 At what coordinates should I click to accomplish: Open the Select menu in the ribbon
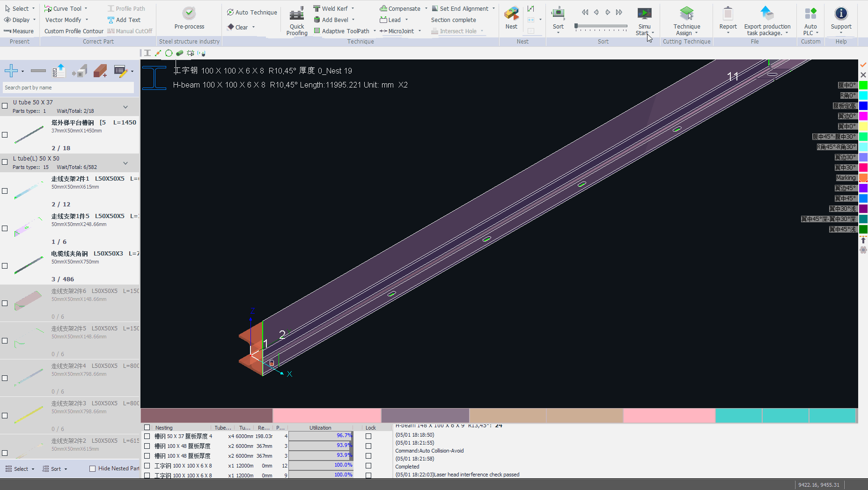(x=20, y=8)
